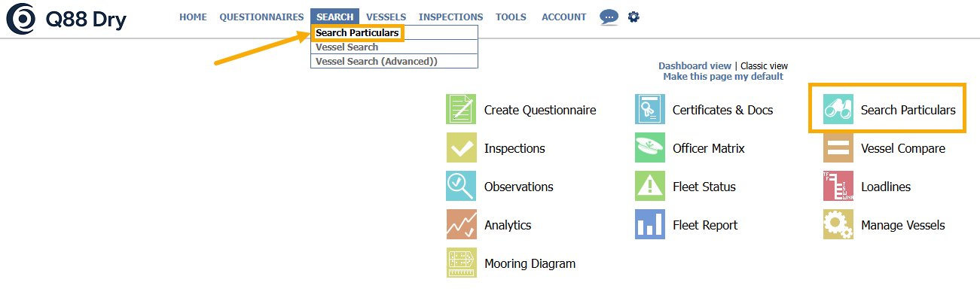Image resolution: width=980 pixels, height=307 pixels.
Task: Switch to Classic view
Action: pyautogui.click(x=764, y=66)
